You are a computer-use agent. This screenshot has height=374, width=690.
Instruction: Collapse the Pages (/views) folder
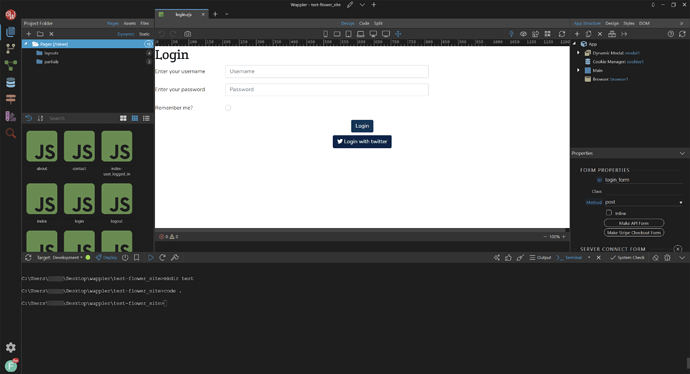tap(26, 44)
